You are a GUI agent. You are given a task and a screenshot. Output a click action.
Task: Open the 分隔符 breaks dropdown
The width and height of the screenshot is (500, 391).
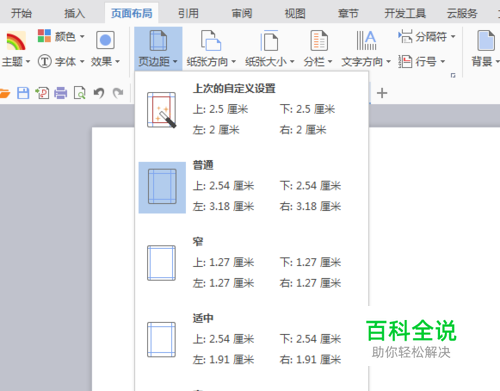[x=427, y=36]
